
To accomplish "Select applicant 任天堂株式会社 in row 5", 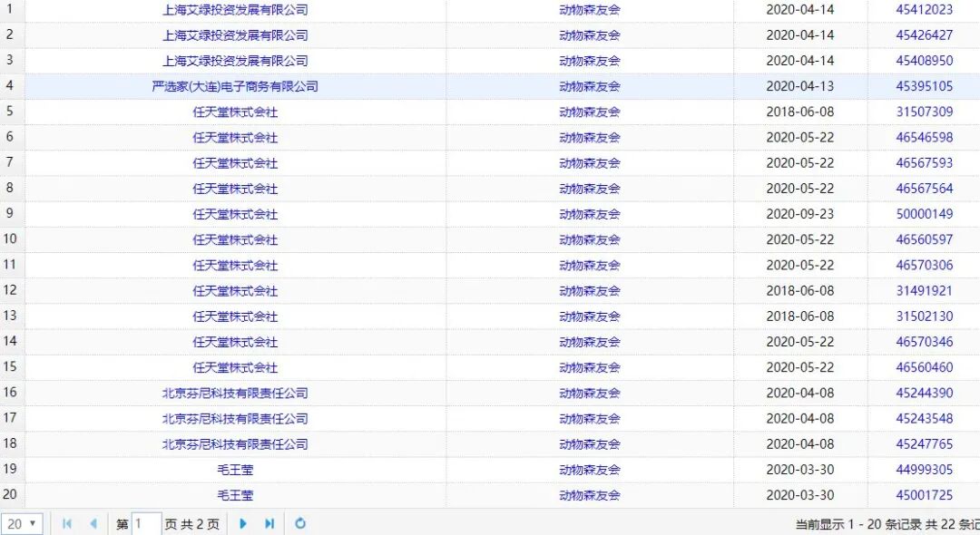I will click(235, 112).
